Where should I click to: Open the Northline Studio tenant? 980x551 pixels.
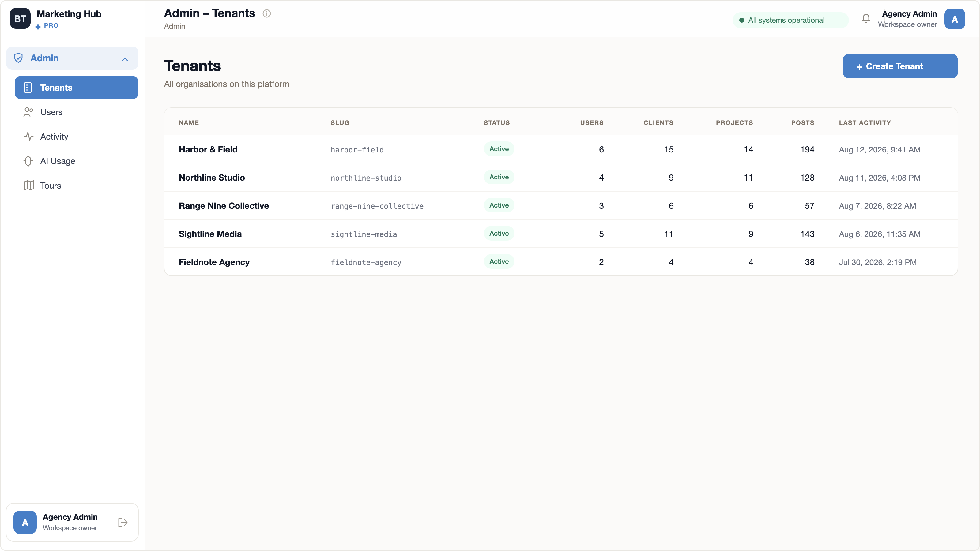[212, 178]
